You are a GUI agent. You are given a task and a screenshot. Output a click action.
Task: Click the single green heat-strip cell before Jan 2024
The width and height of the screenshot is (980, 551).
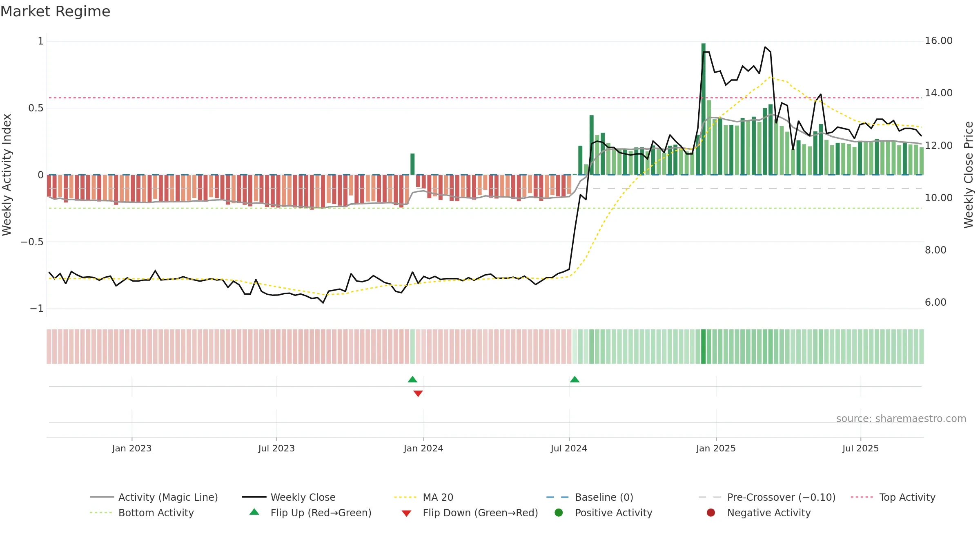pyautogui.click(x=412, y=347)
